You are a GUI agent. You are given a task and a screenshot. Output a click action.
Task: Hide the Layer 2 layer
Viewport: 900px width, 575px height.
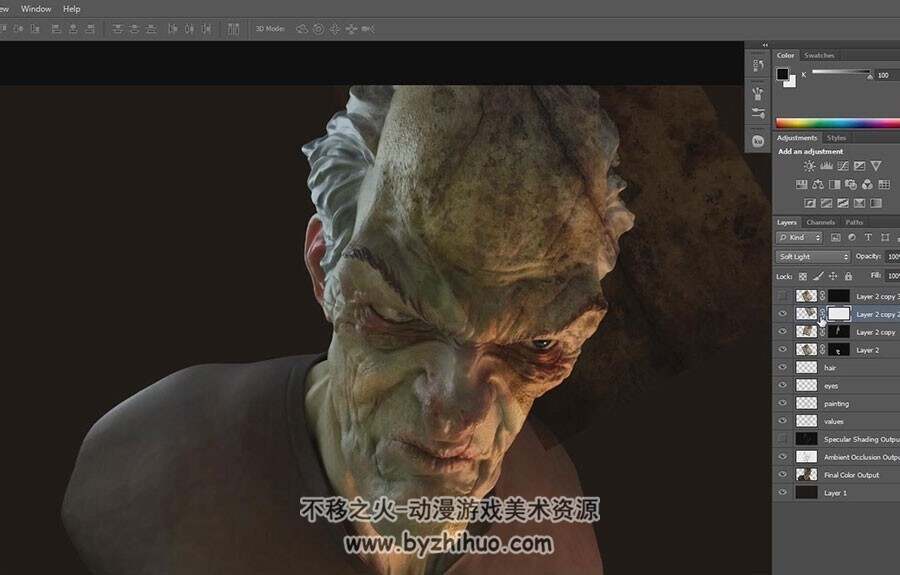pyautogui.click(x=782, y=349)
